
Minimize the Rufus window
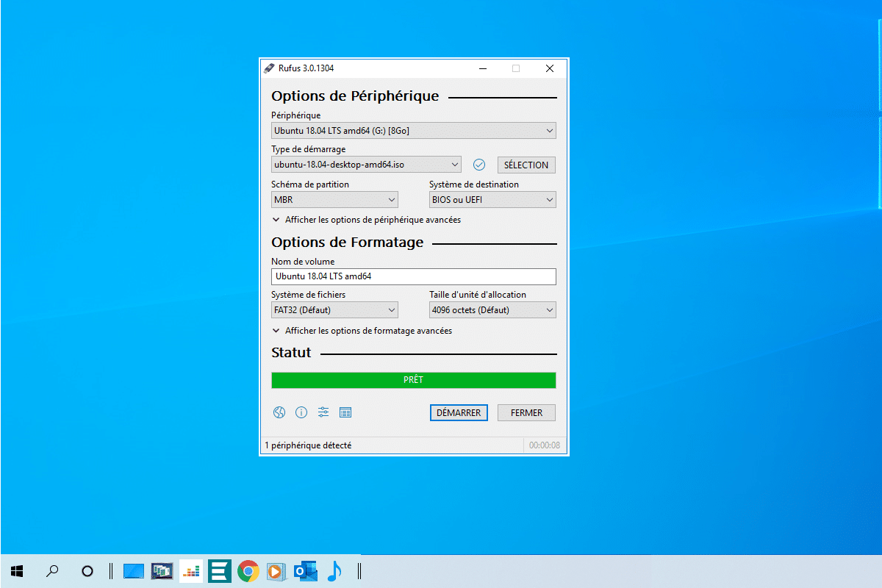pyautogui.click(x=483, y=68)
